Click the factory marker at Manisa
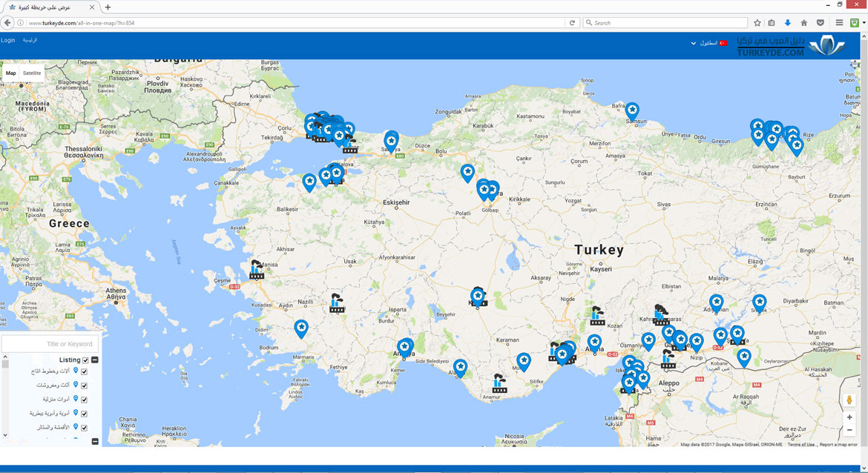Viewport: 868px width, 473px height. (256, 269)
